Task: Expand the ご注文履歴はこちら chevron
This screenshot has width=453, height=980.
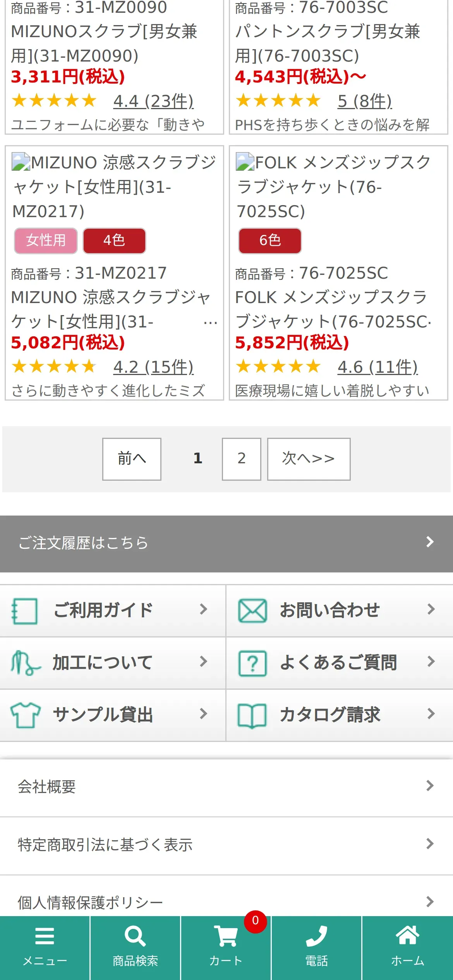Action: (430, 541)
